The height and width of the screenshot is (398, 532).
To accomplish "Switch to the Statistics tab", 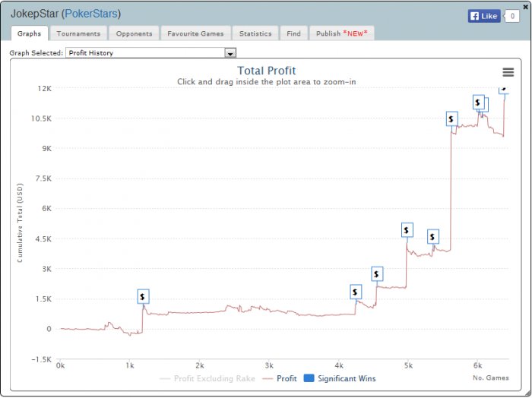I will pyautogui.click(x=255, y=33).
